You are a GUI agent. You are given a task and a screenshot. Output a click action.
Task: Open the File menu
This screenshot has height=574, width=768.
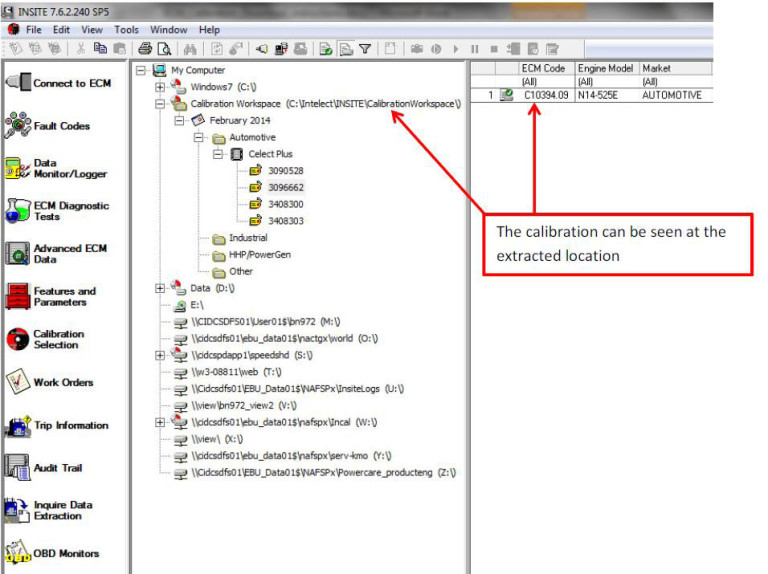[34, 29]
